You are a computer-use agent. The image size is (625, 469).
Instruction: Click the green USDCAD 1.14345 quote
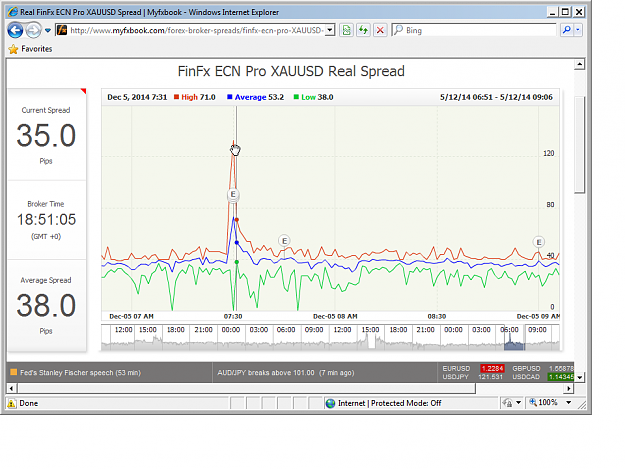coord(561,377)
